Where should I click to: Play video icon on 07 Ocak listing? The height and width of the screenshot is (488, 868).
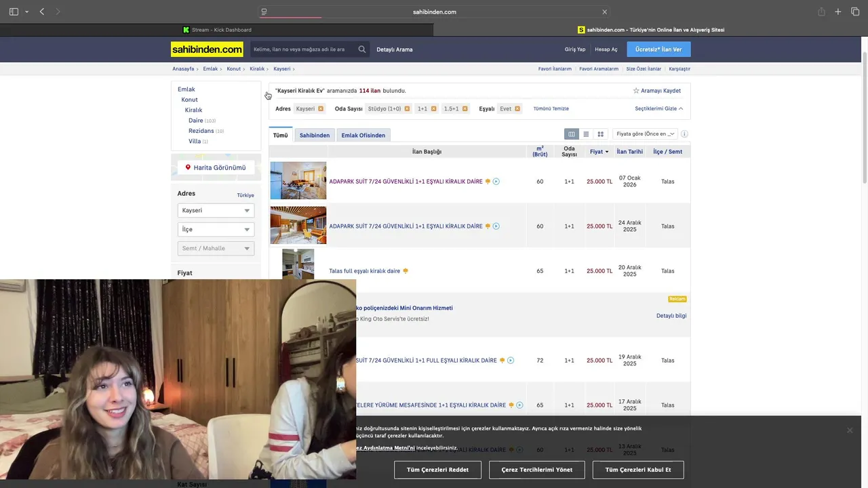496,182
